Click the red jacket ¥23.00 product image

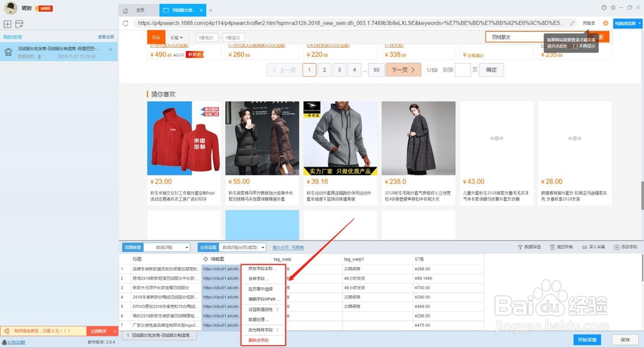tap(184, 138)
